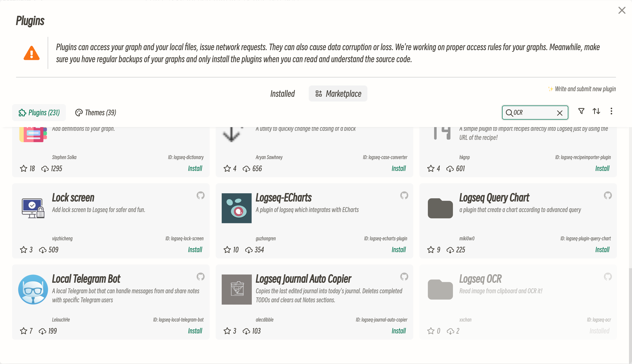Install the Logseq-ECharts plugin
Viewport: 632px width, 364px height.
(x=399, y=249)
